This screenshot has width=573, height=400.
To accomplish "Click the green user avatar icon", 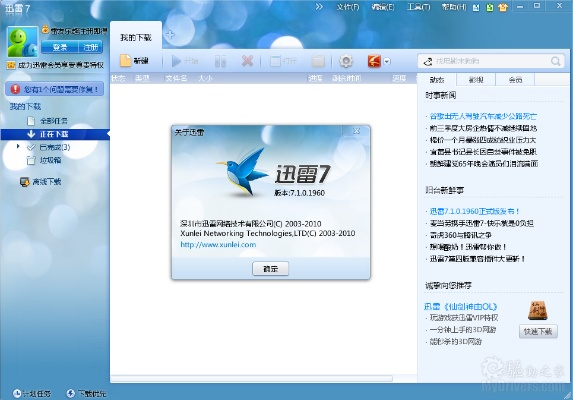I will [22, 42].
